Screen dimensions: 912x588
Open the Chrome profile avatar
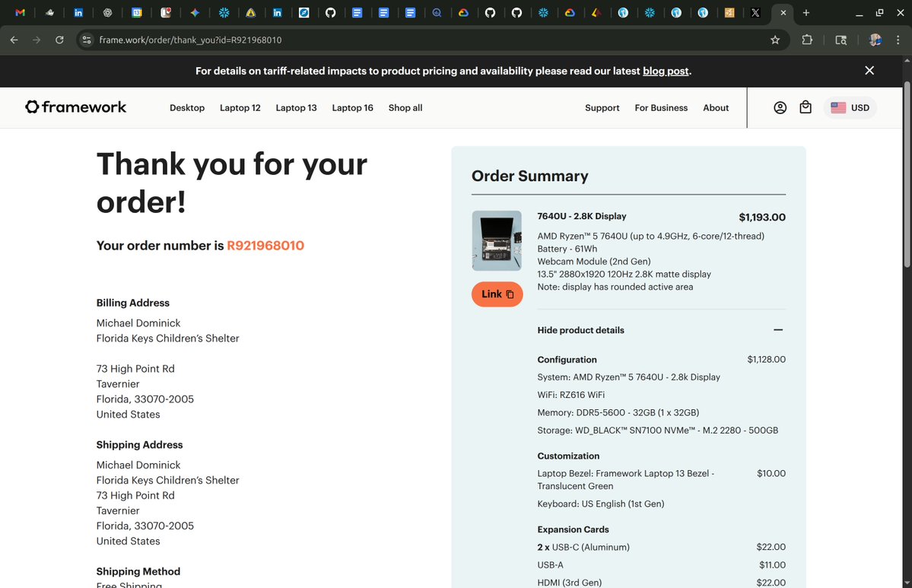click(x=875, y=40)
